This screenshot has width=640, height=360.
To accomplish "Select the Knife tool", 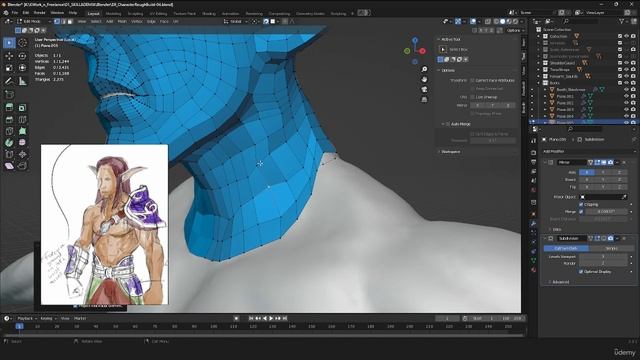I will pos(9,131).
